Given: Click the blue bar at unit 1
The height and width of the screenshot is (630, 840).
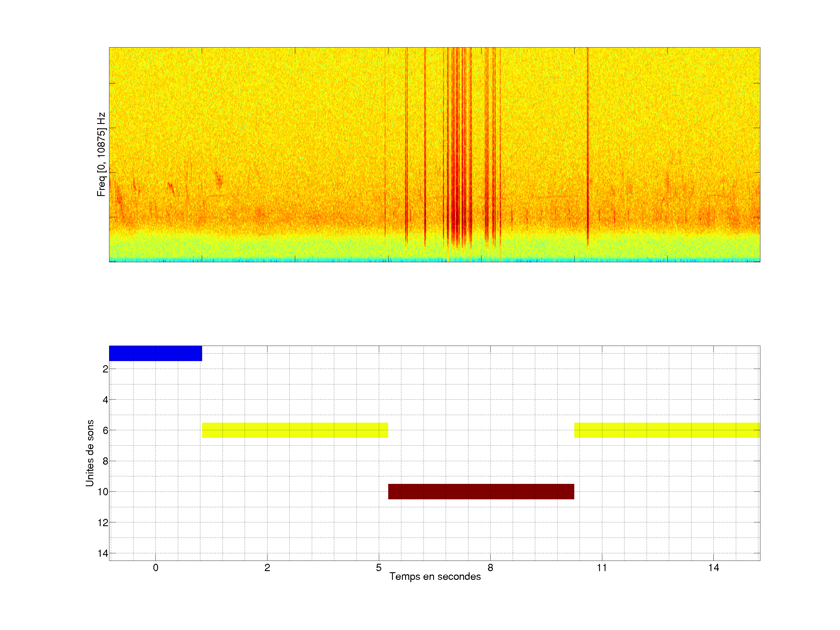Looking at the screenshot, I should pos(155,353).
